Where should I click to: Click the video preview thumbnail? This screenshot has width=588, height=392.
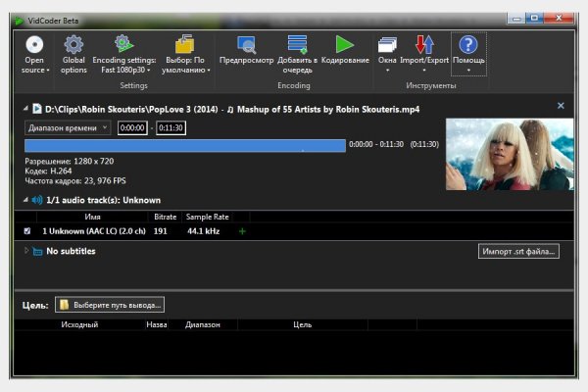coord(510,154)
